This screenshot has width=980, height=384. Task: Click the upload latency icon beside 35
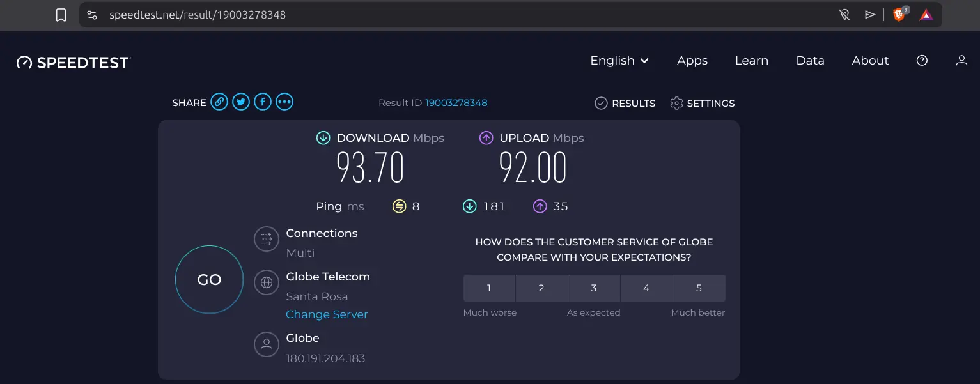point(540,206)
